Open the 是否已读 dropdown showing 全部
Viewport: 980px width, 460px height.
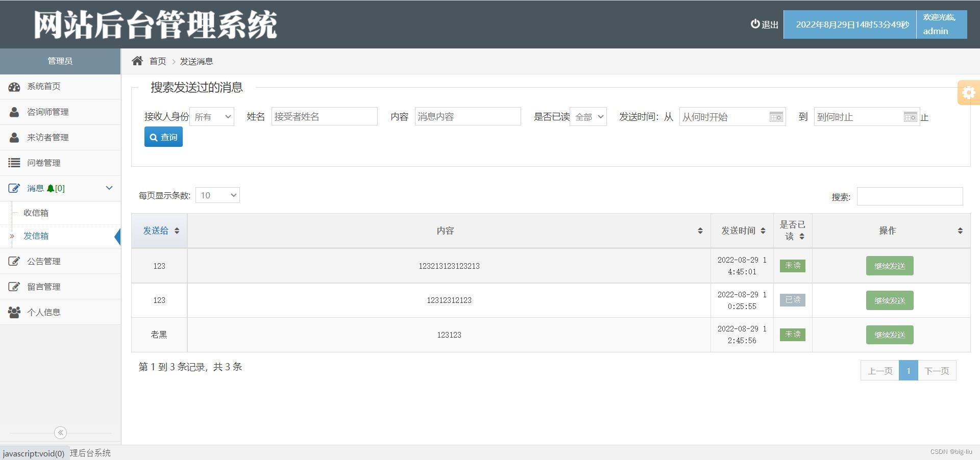(588, 117)
